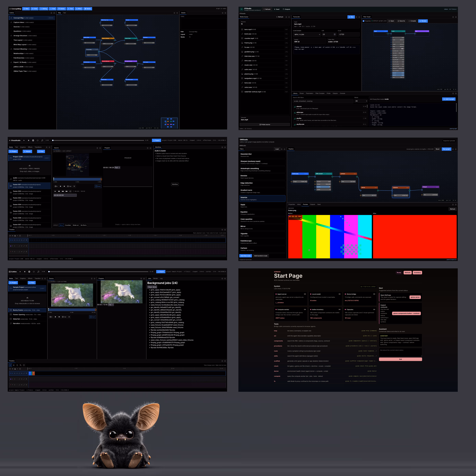Screen dimensions: 476x476
Task: Select the zoom tool in Cutline timeline
Action: coord(20,365)
